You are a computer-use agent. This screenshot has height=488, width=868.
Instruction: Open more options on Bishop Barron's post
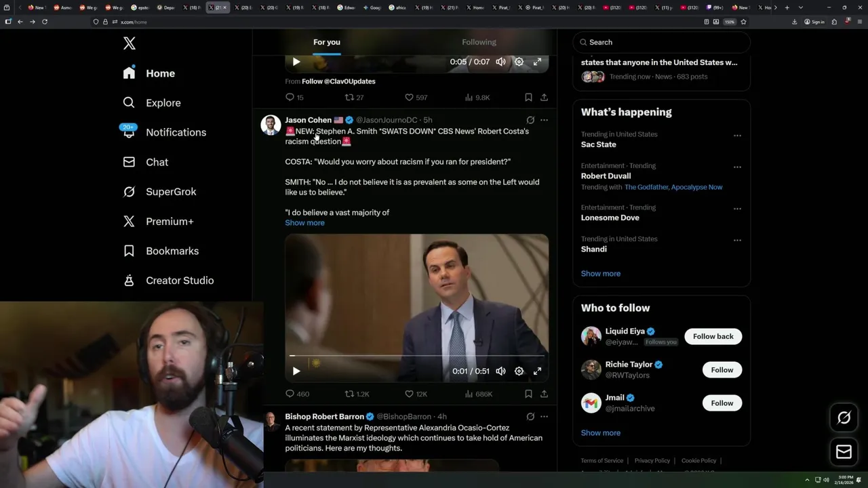coord(544,417)
